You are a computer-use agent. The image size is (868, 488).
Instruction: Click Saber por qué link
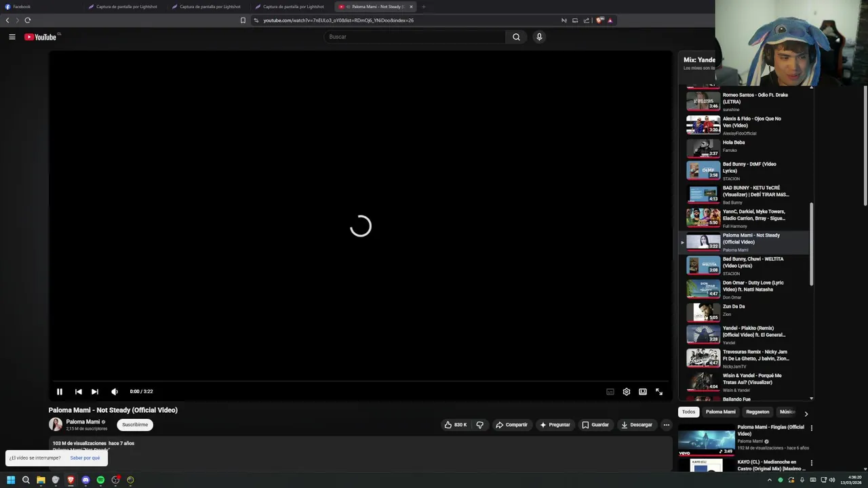click(x=85, y=458)
